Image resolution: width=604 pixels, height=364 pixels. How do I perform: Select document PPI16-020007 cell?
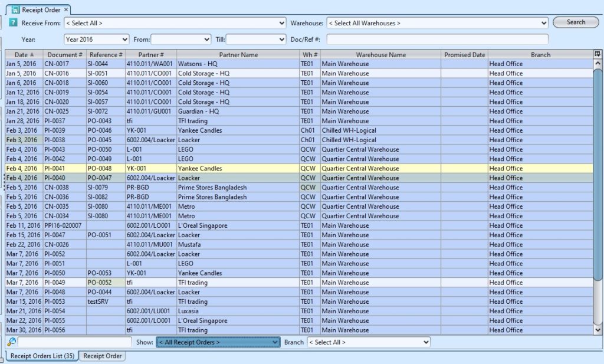tap(65, 225)
